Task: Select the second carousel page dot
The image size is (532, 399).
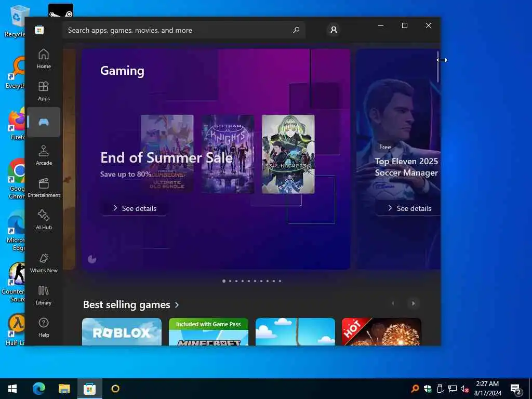Action: 230,281
